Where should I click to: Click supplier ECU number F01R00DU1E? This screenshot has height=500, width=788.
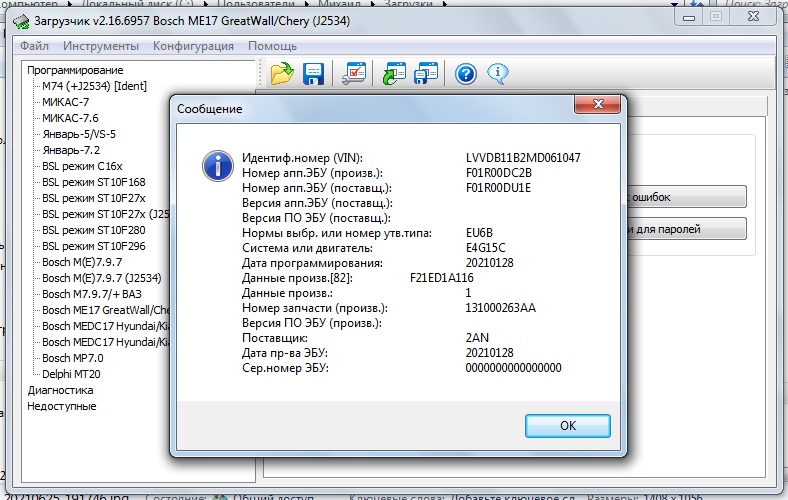point(498,188)
